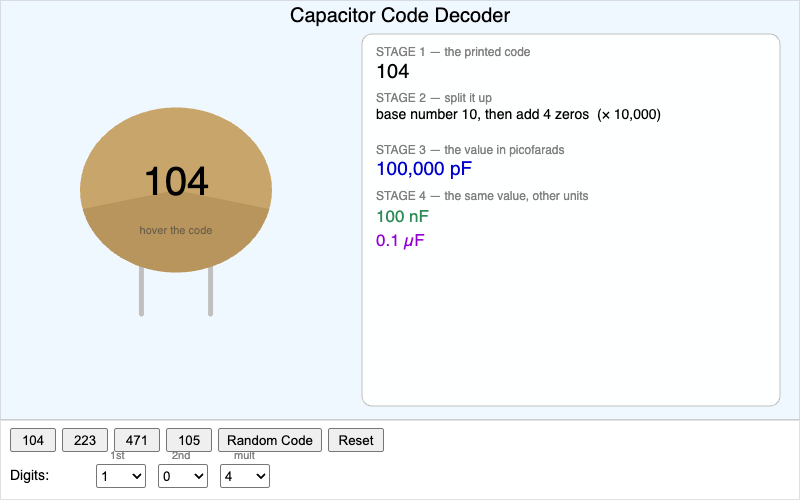This screenshot has width=800, height=502.
Task: Generate a Random Code
Action: [270, 440]
